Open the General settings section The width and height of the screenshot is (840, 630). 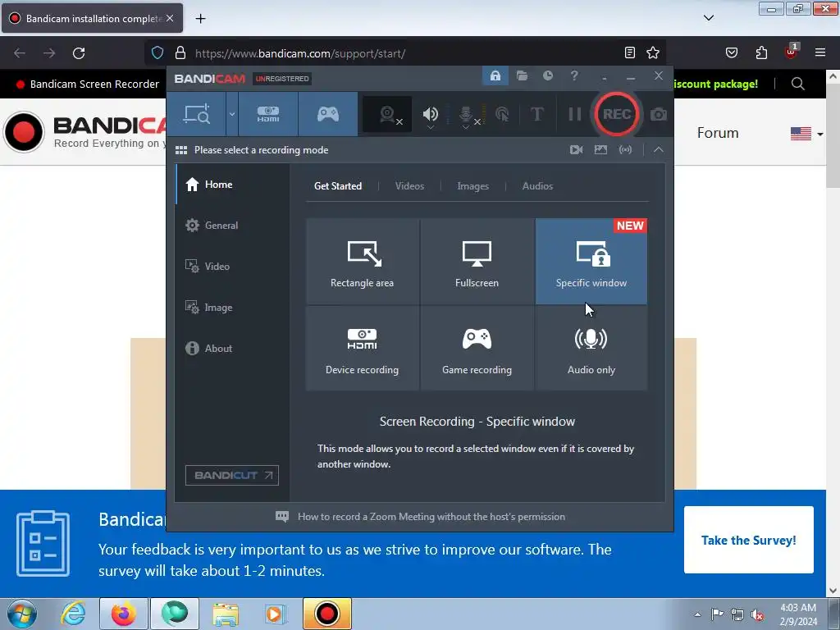coord(232,225)
